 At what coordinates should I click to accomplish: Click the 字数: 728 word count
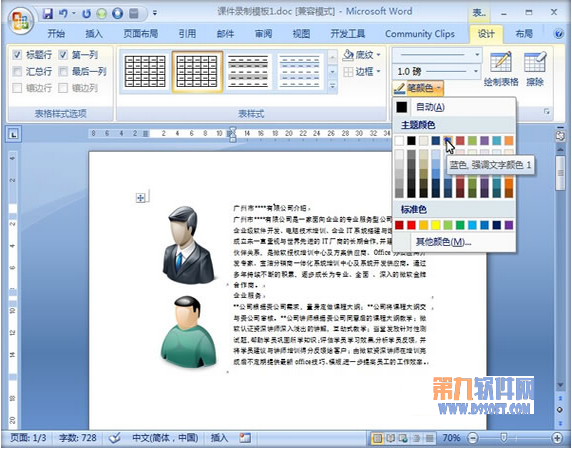click(x=78, y=438)
